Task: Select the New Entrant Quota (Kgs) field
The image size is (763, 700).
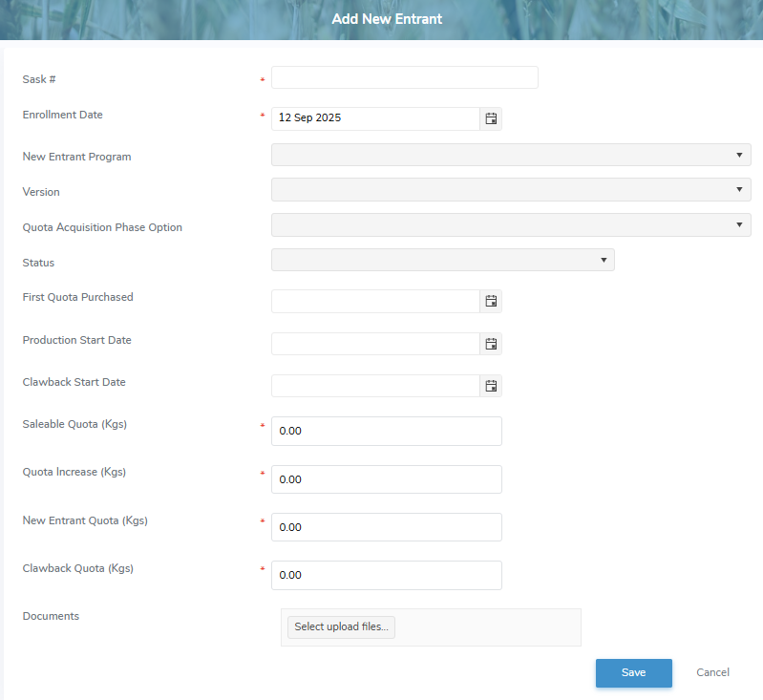Action: (386, 527)
